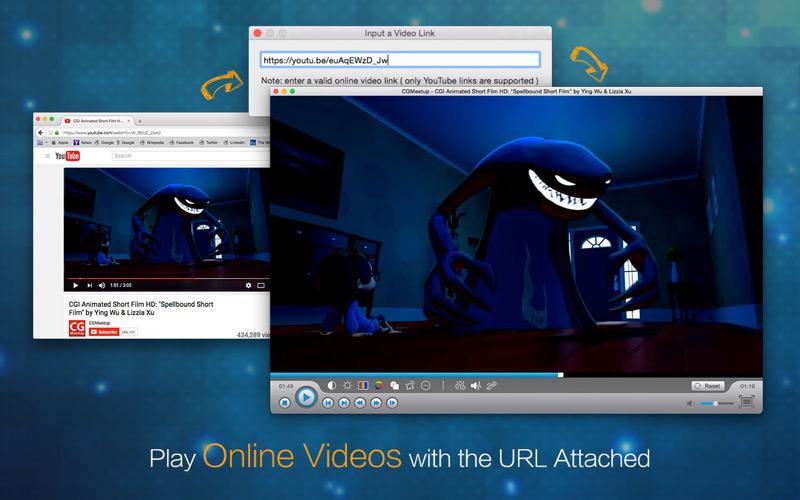800x500 pixels.
Task: Stop playback with the stop button
Action: pyautogui.click(x=285, y=403)
